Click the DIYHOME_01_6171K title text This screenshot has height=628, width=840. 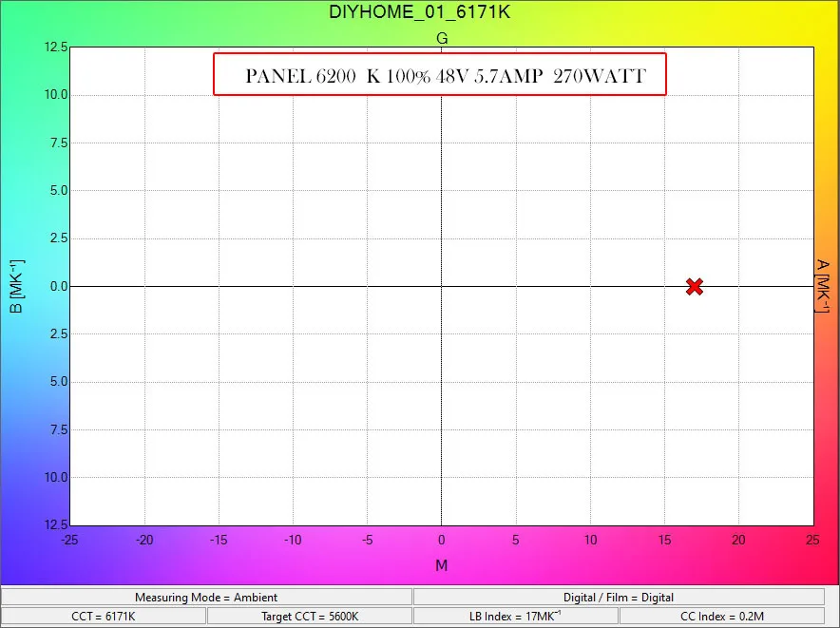[x=419, y=12]
